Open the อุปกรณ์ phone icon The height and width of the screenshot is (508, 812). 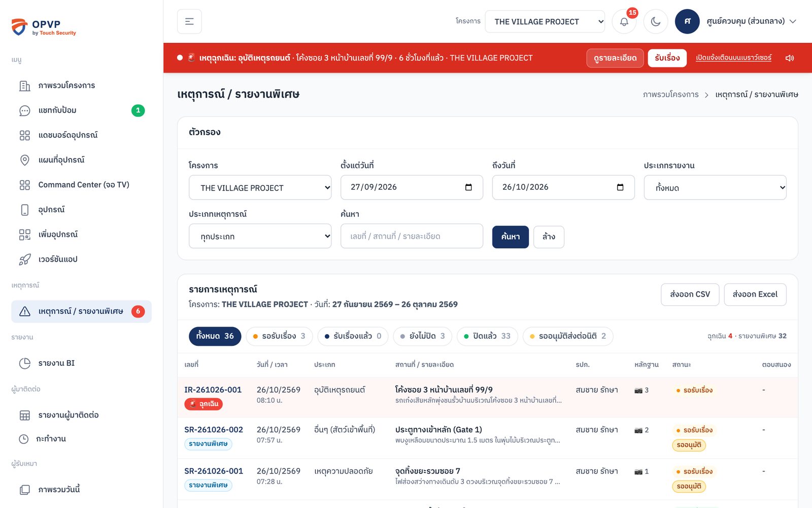[x=24, y=210]
